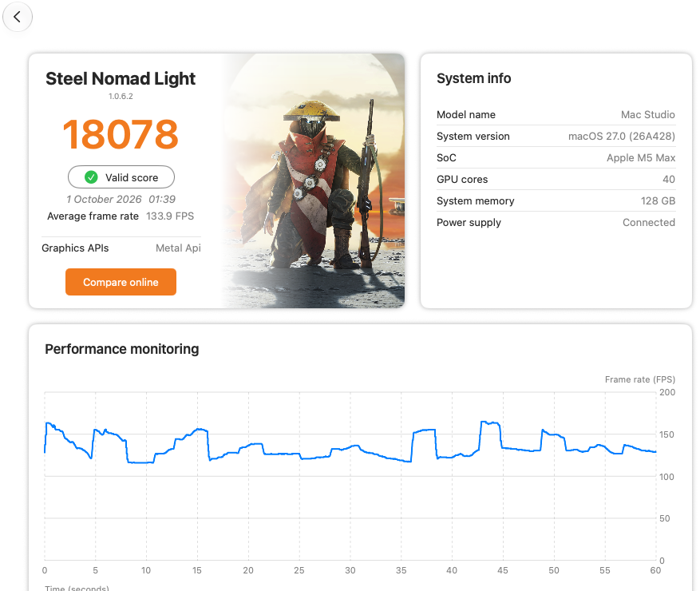700x591 pixels.
Task: Click the 200 FPS axis tick label
Action: tap(667, 392)
